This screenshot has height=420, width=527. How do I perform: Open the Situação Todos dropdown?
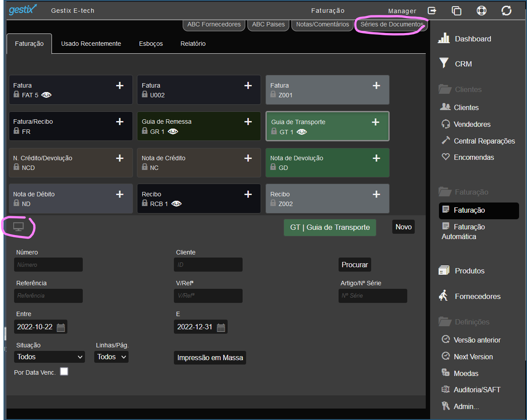pyautogui.click(x=49, y=357)
